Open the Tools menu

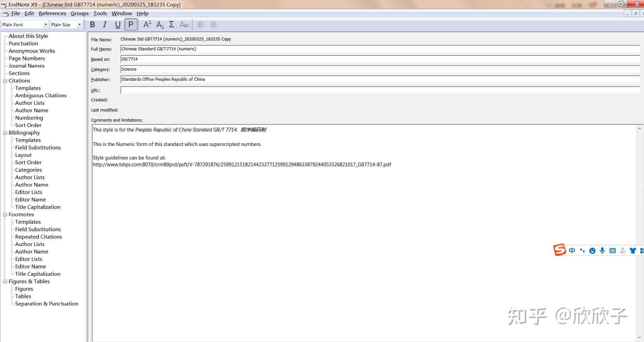[100, 14]
